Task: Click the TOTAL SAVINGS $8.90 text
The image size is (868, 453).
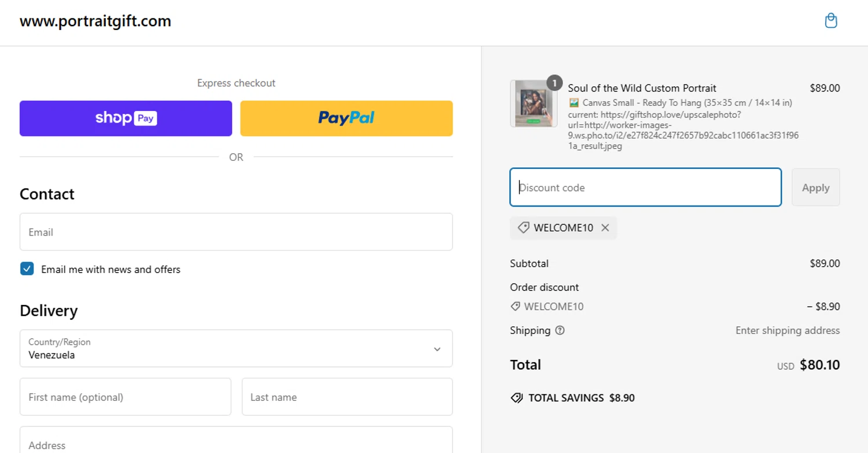Action: coord(582,398)
